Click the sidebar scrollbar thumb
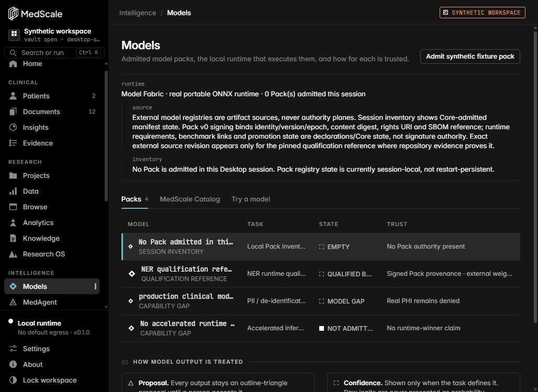 106,136
